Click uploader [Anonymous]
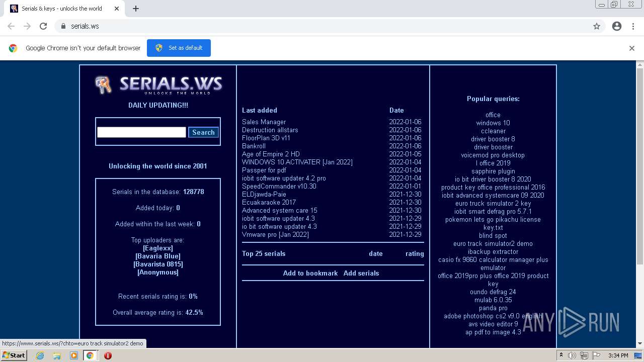Screen dimensions: 644x362 pyautogui.click(x=158, y=272)
